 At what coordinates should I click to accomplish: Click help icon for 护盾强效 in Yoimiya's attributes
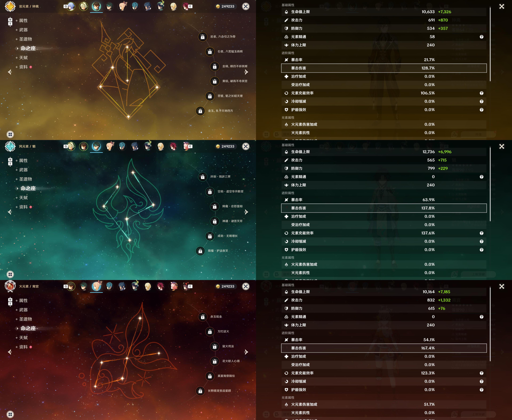tap(481, 390)
